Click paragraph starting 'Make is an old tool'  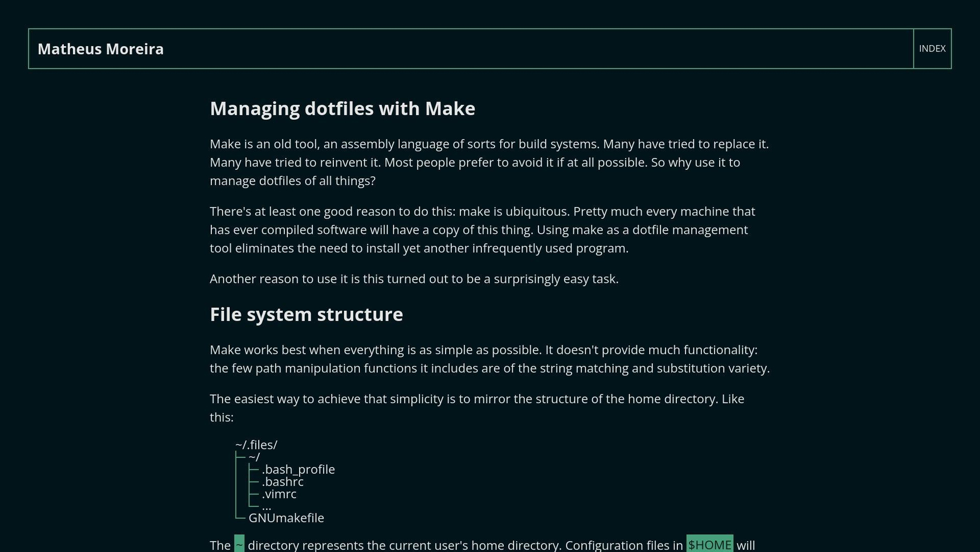(490, 162)
